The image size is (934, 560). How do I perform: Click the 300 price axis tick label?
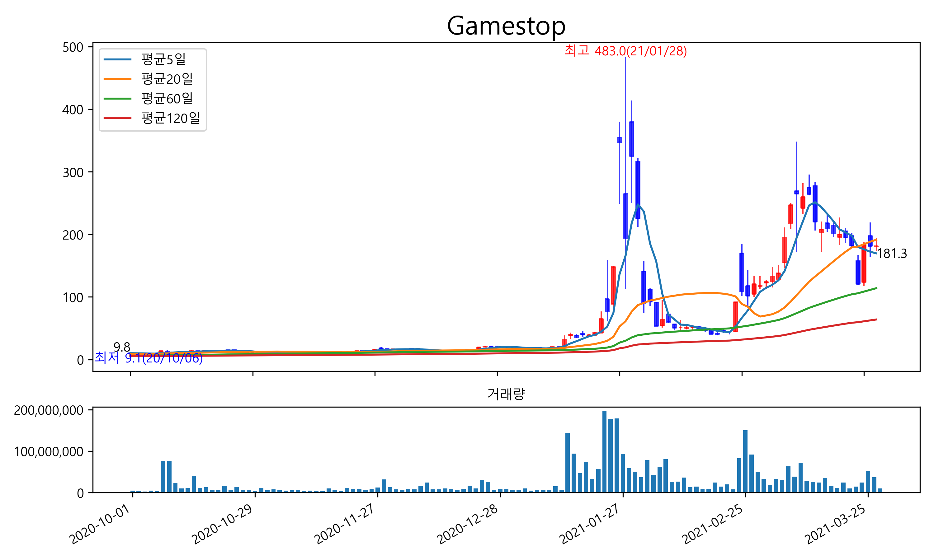click(x=73, y=172)
